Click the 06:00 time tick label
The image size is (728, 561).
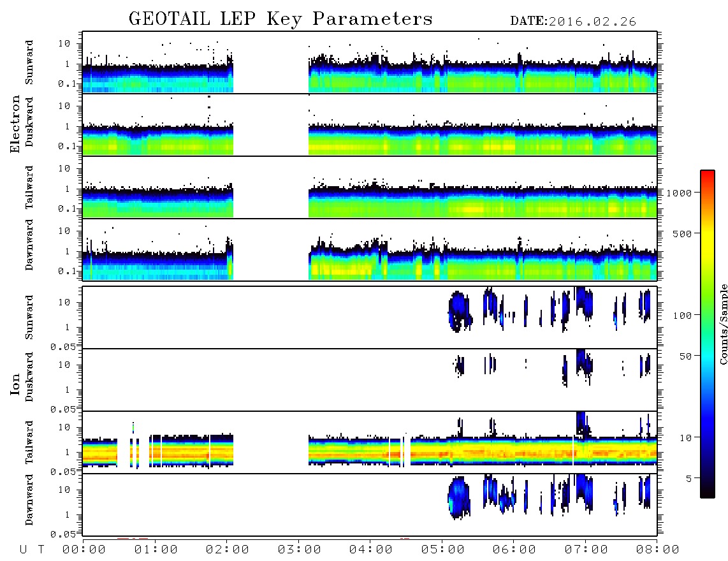pyautogui.click(x=514, y=550)
